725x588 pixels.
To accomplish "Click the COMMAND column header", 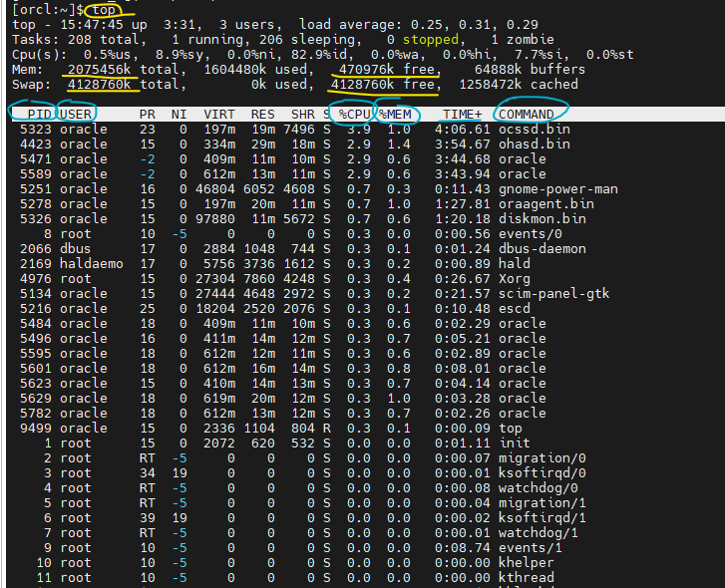I will (527, 114).
